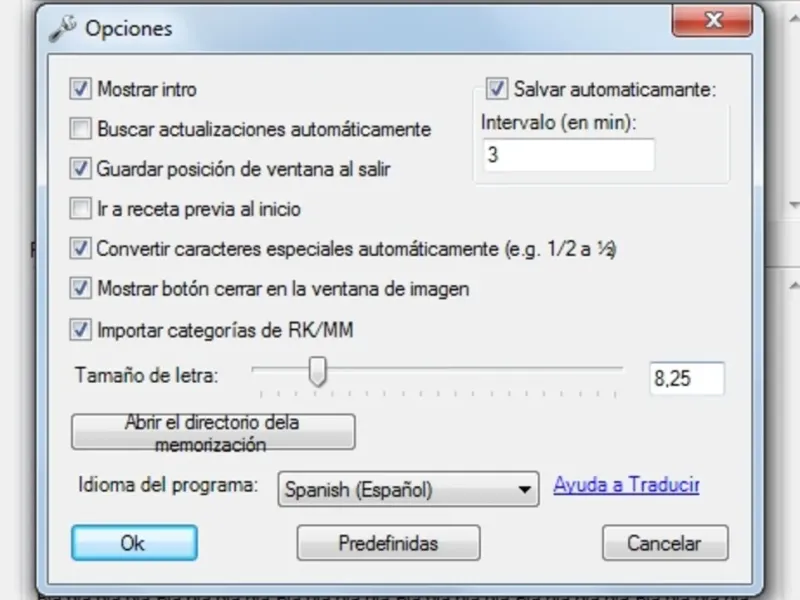Click the dropdown arrow next to Spanish (Español)
Image resolution: width=800 pixels, height=600 pixels.
coord(524,490)
